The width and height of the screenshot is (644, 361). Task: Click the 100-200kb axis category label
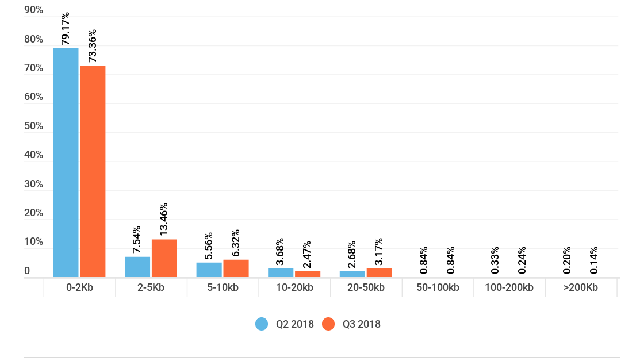tap(509, 287)
